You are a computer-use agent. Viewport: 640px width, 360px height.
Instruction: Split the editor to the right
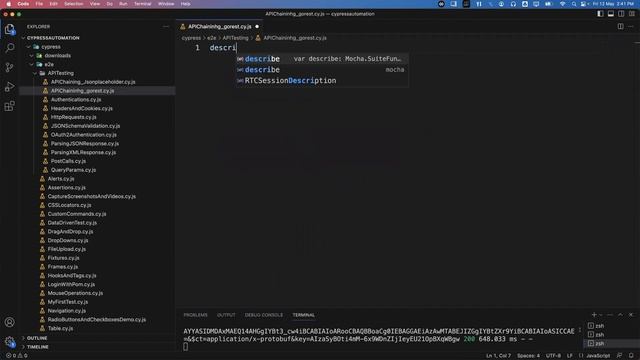620,27
